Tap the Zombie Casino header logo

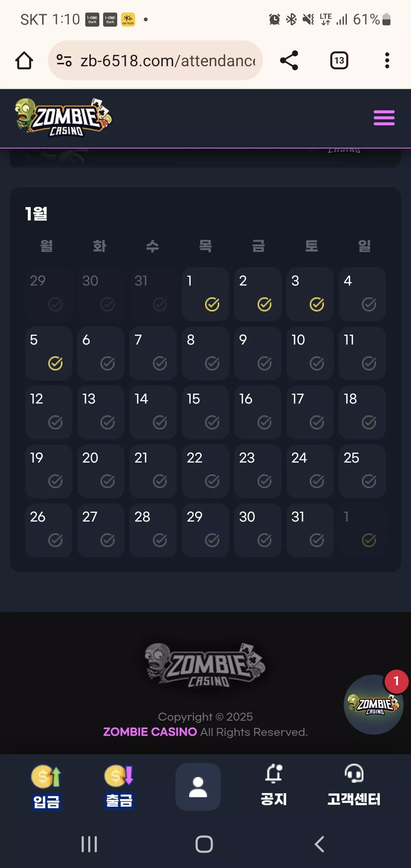pos(63,117)
